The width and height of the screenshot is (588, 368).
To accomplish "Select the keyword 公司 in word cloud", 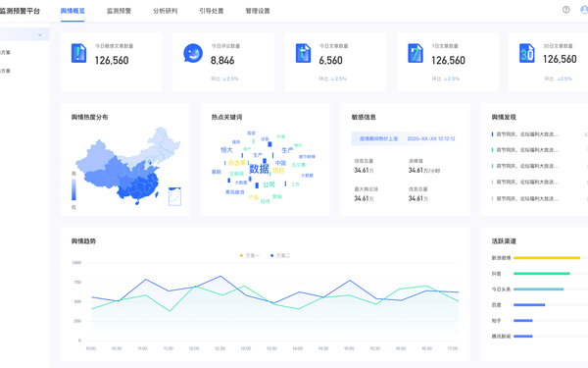I will (x=269, y=184).
